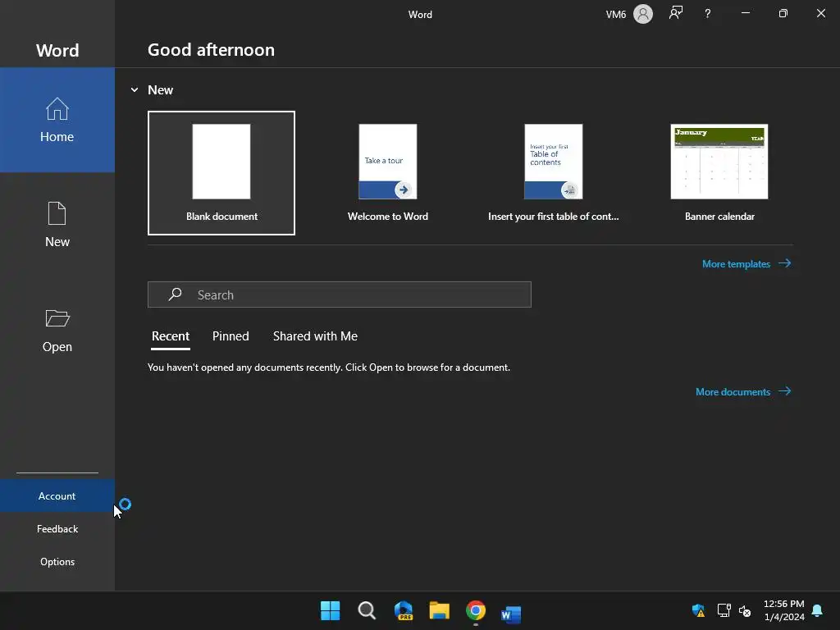Screen dimensions: 840x630
Task: Click the Word icon in taskbar
Action: 511,614
